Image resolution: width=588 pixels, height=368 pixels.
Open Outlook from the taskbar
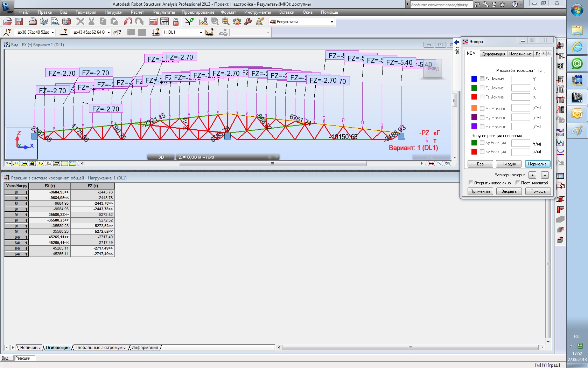(x=577, y=114)
